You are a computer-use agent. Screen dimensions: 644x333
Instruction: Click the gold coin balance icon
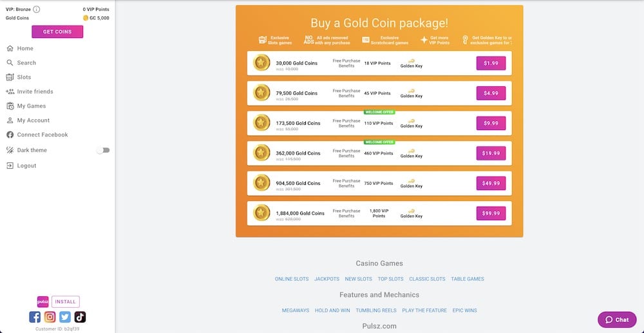tap(86, 18)
